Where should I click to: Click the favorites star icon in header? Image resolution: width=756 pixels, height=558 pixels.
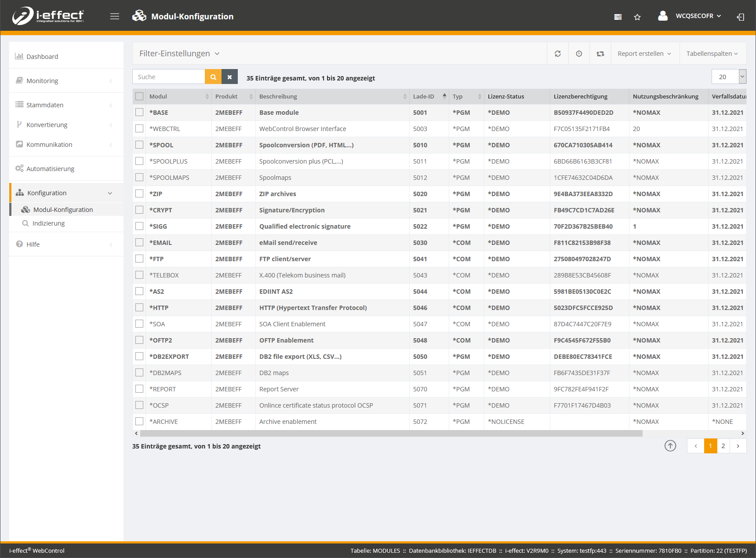click(637, 17)
